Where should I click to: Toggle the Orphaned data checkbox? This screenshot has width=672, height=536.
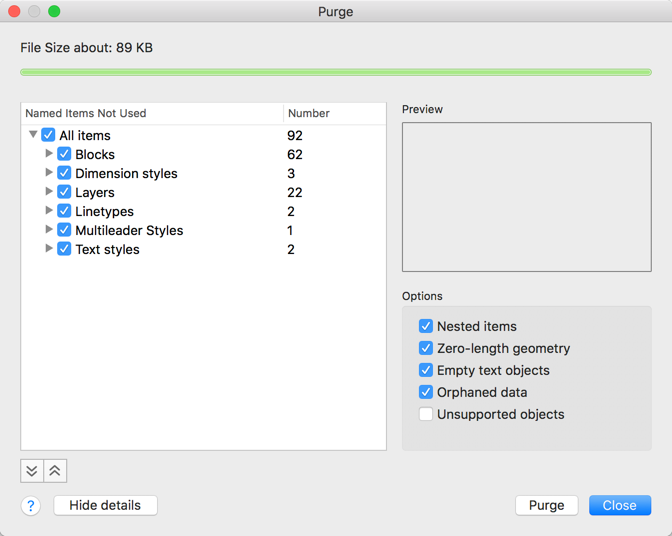pyautogui.click(x=426, y=392)
